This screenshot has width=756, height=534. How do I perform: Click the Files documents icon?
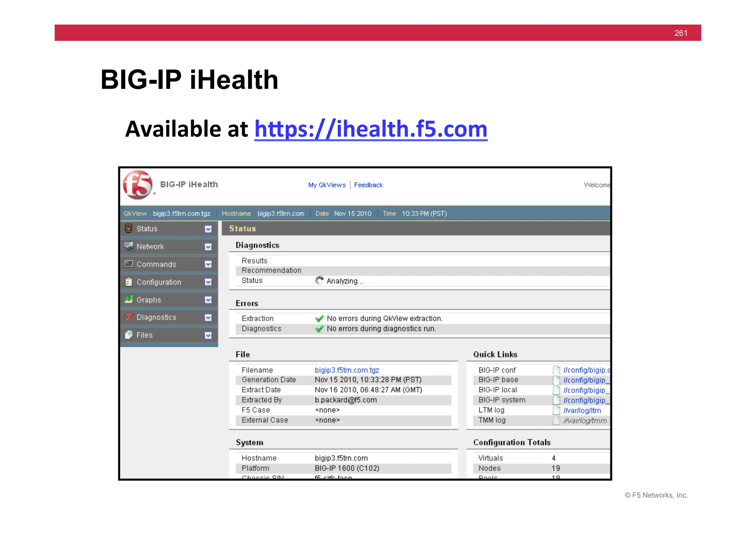[128, 335]
